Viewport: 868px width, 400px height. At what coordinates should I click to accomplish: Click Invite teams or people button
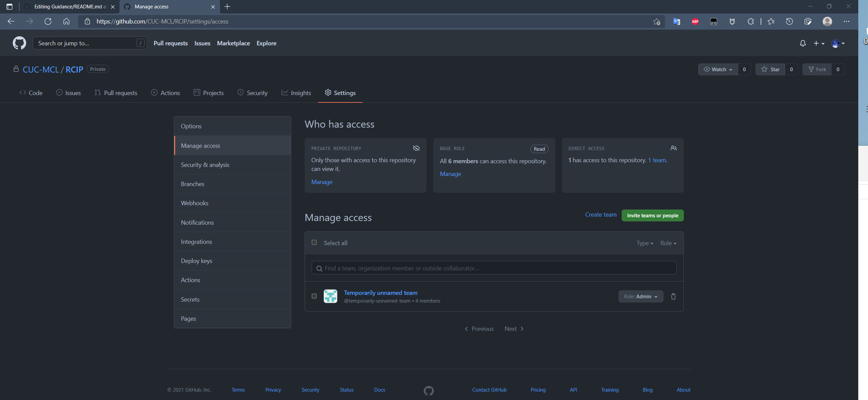652,216
